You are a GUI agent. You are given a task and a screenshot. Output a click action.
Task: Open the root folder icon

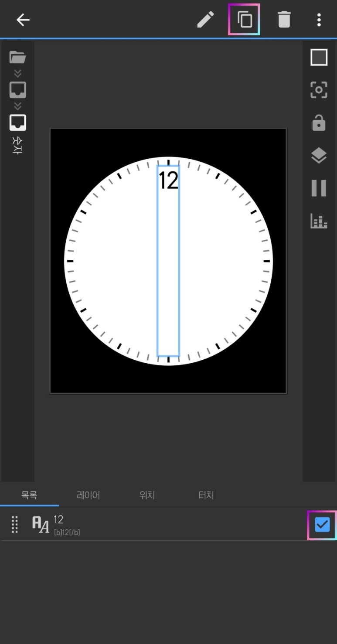tap(17, 57)
